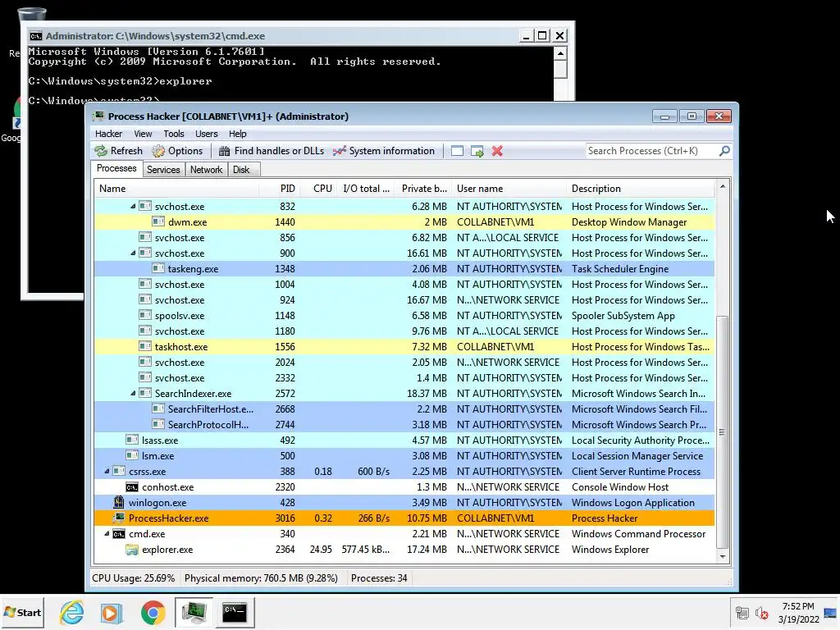Click magnifier icon in search box
The height and width of the screenshot is (630, 840).
tap(724, 151)
